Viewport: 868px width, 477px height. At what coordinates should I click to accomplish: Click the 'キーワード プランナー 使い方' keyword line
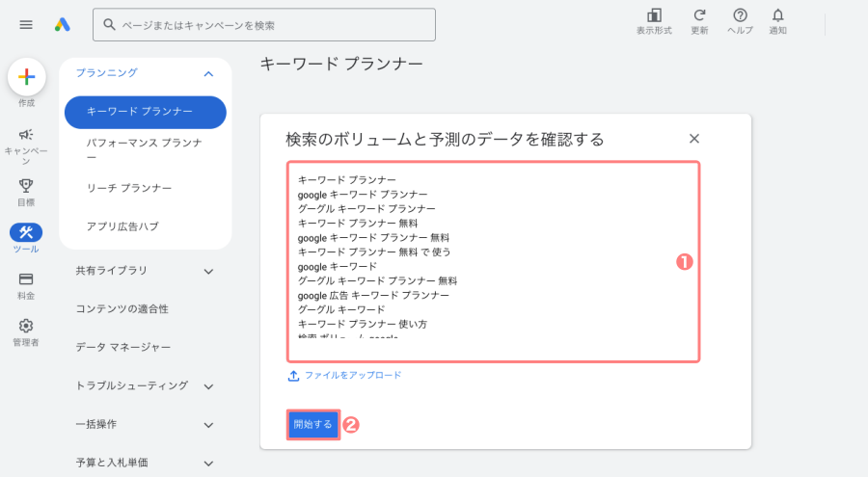coord(363,324)
